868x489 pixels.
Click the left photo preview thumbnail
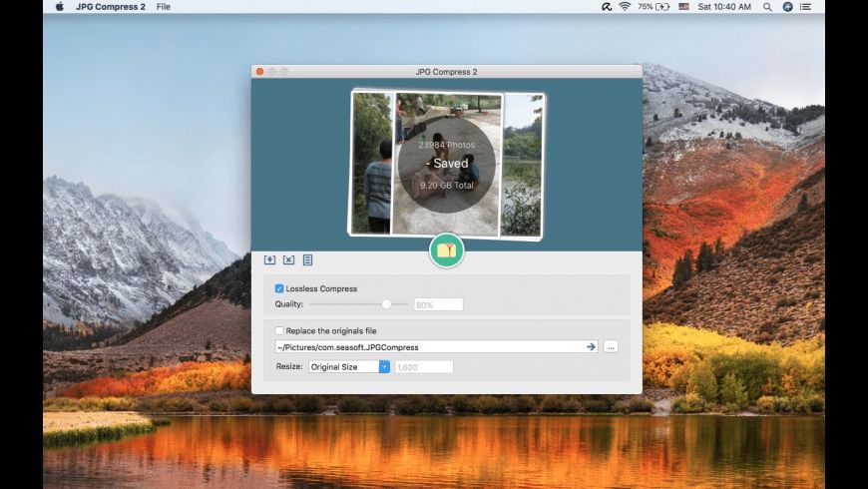tap(372, 163)
